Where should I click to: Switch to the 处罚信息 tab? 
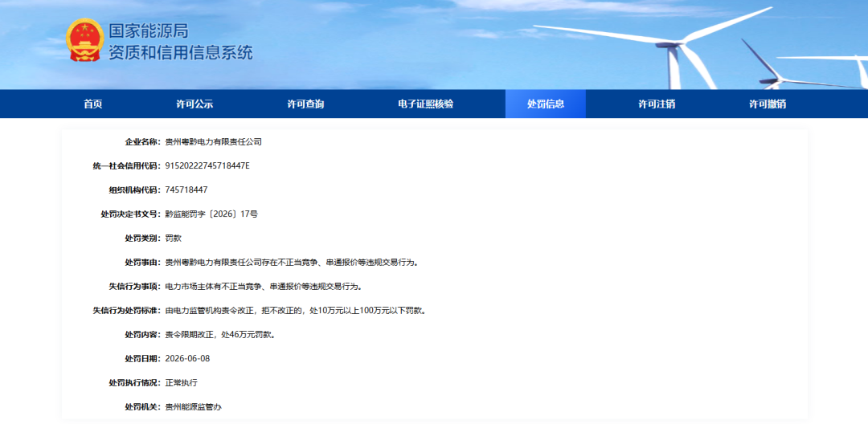tap(546, 104)
